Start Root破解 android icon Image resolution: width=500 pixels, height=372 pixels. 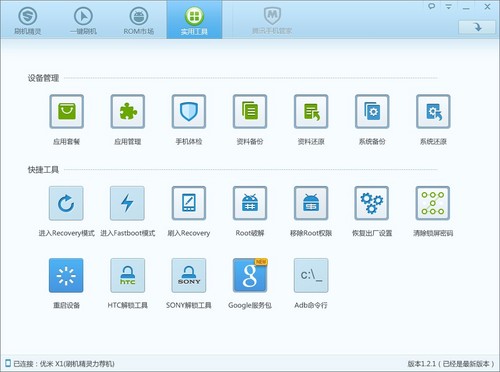pyautogui.click(x=250, y=203)
